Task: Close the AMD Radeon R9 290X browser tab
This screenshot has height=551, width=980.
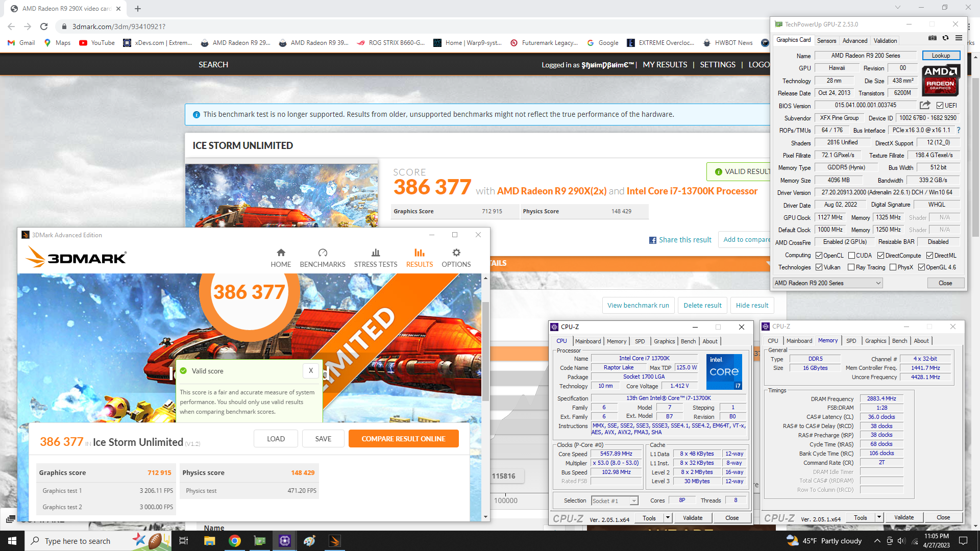Action: (x=118, y=9)
